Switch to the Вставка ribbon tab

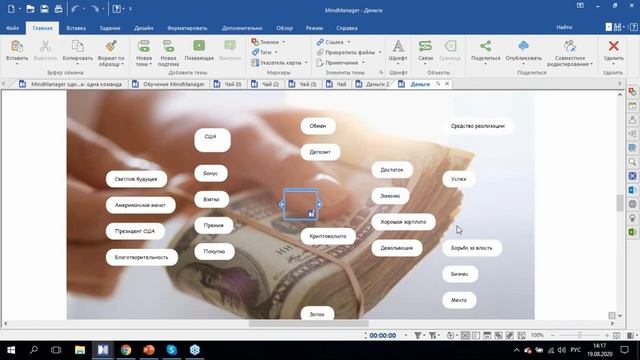[76, 28]
